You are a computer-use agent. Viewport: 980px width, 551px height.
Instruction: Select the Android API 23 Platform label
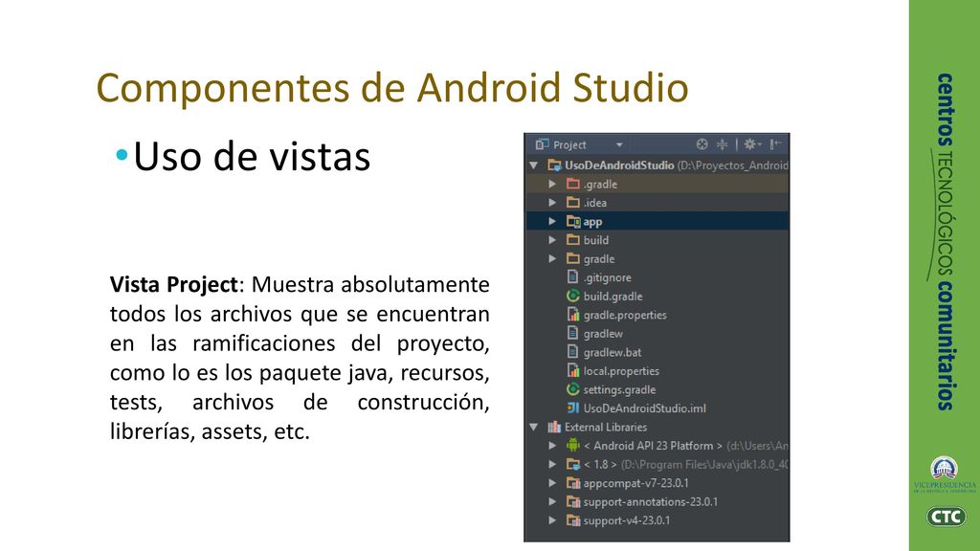653,446
